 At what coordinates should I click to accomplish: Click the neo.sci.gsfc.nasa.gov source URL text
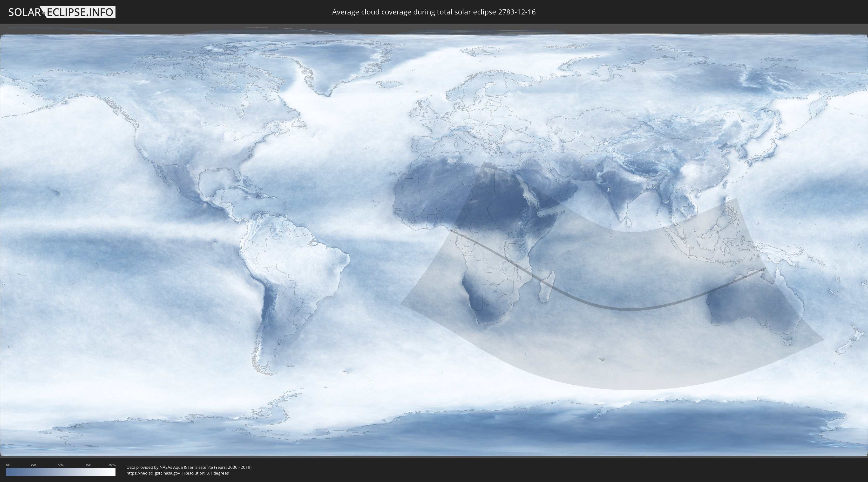click(153, 473)
